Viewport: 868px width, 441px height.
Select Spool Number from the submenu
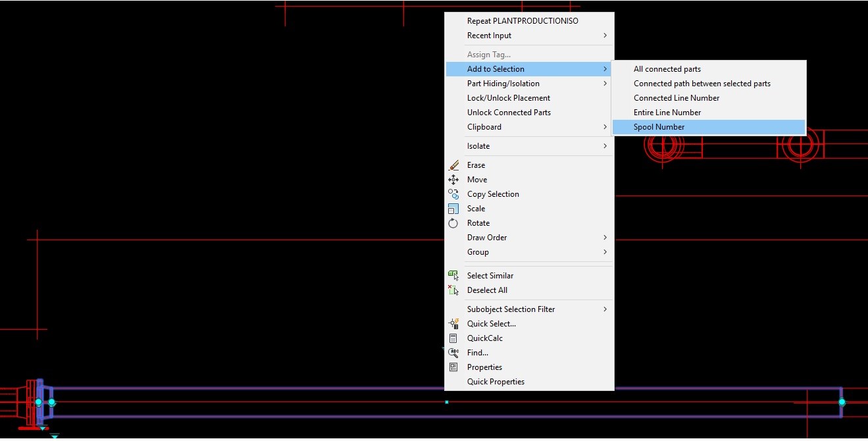[659, 126]
